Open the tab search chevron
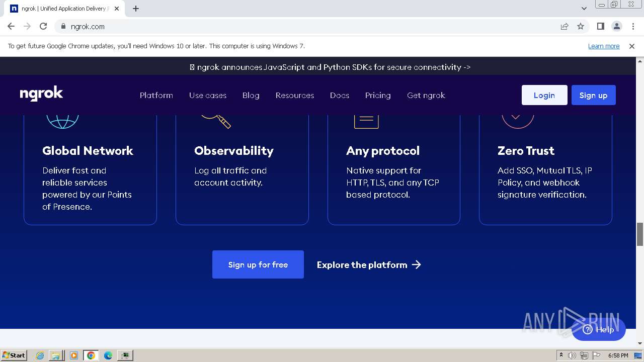This screenshot has width=644, height=362. pos(584,9)
